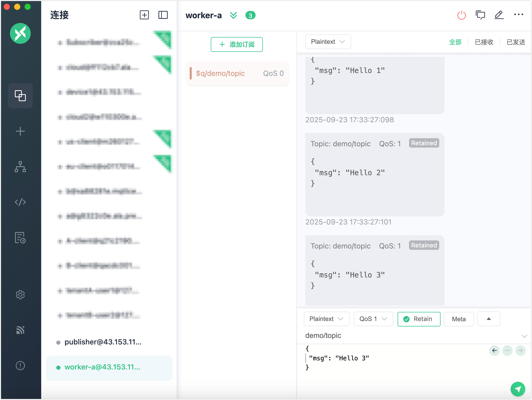The height and width of the screenshot is (400, 532).
Task: Switch to the 已发送 filter tab
Action: 516,42
